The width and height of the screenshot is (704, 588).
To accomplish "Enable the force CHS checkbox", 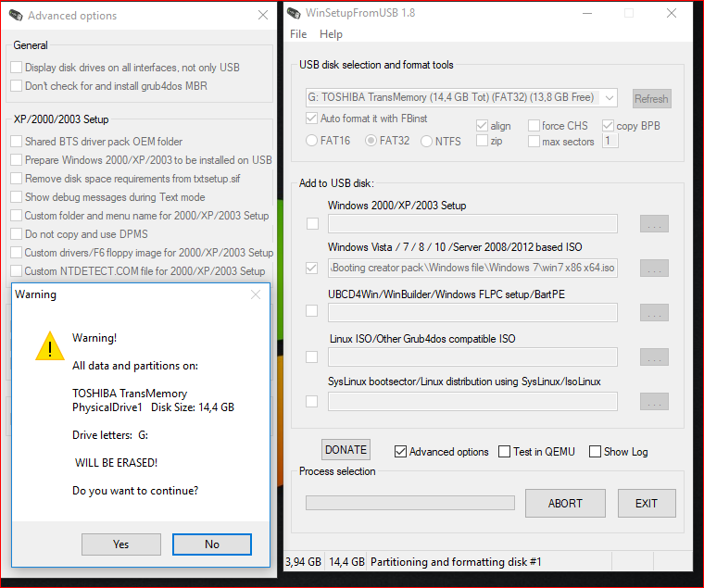I will pyautogui.click(x=534, y=126).
